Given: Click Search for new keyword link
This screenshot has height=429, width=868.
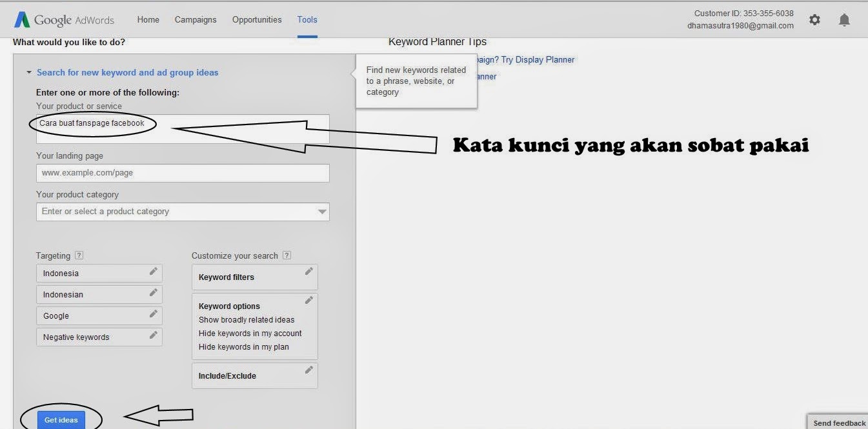Looking at the screenshot, I should pos(127,73).
